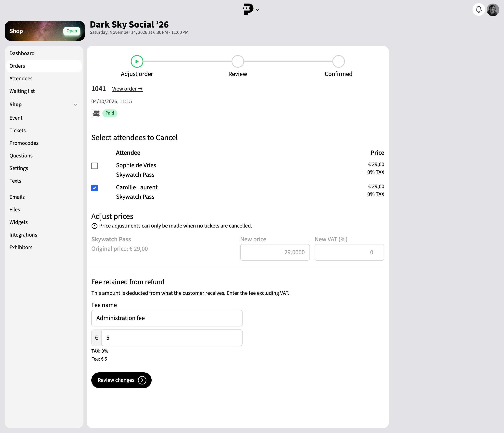Screen dimensions: 504x433
Task: Click the Shop banner card
Action: [45, 31]
